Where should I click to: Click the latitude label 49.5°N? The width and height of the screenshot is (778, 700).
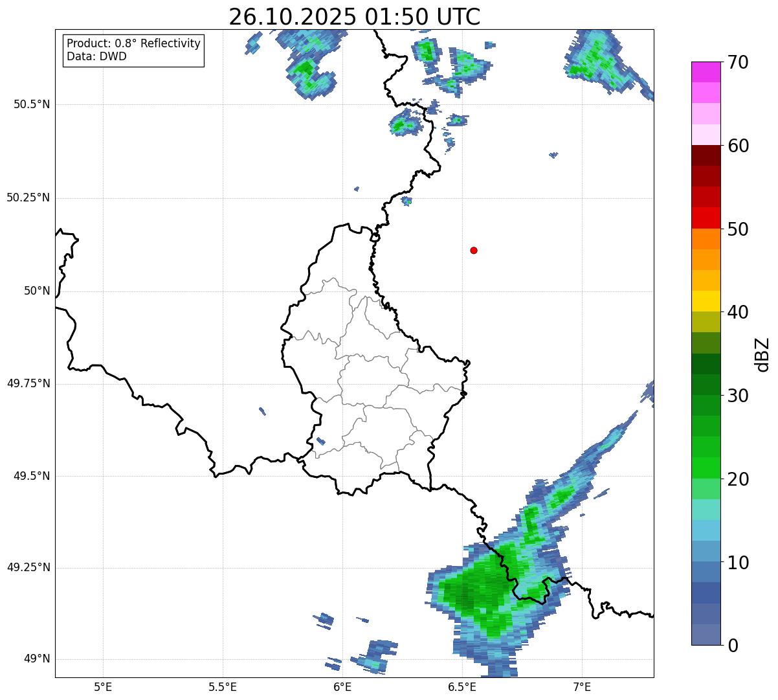(x=32, y=476)
